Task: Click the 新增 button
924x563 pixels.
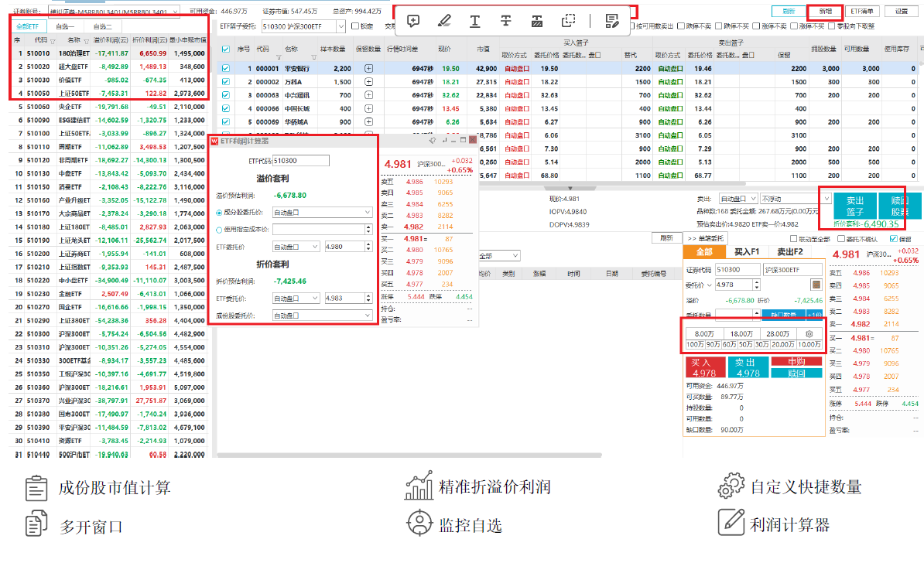Action: [x=825, y=11]
